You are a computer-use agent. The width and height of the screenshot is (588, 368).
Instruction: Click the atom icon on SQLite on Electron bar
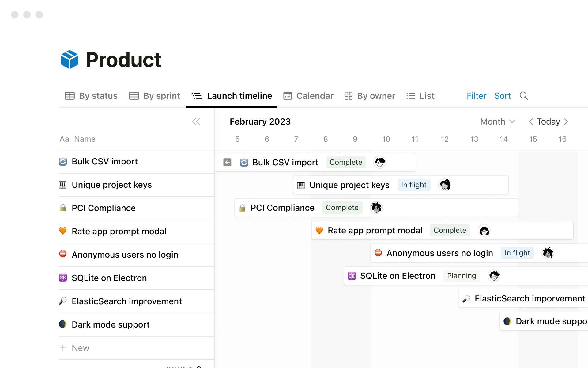[x=352, y=276]
